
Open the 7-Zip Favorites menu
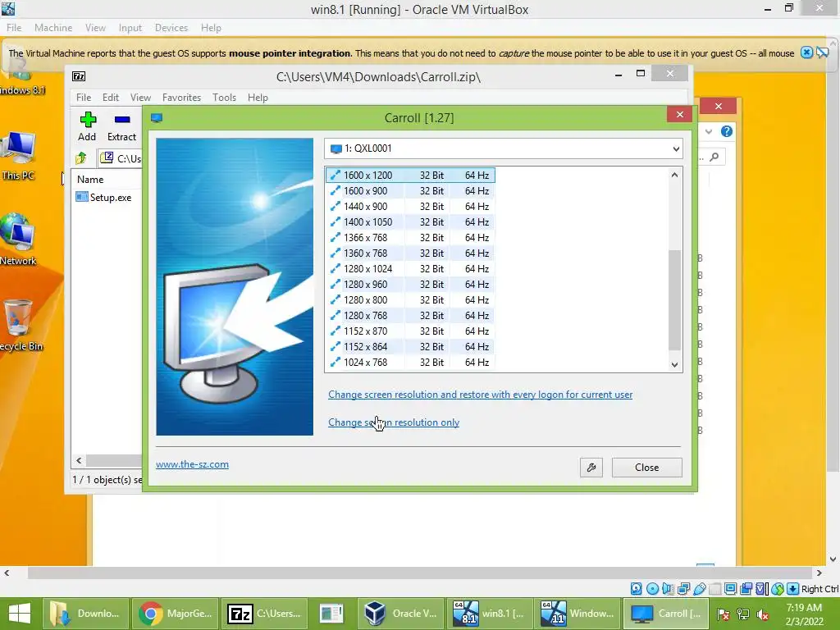point(181,98)
